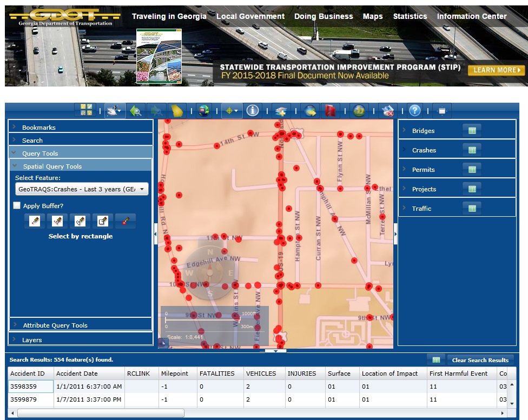Choose the select by point tool
This screenshot has width=528, height=420.
point(34,221)
